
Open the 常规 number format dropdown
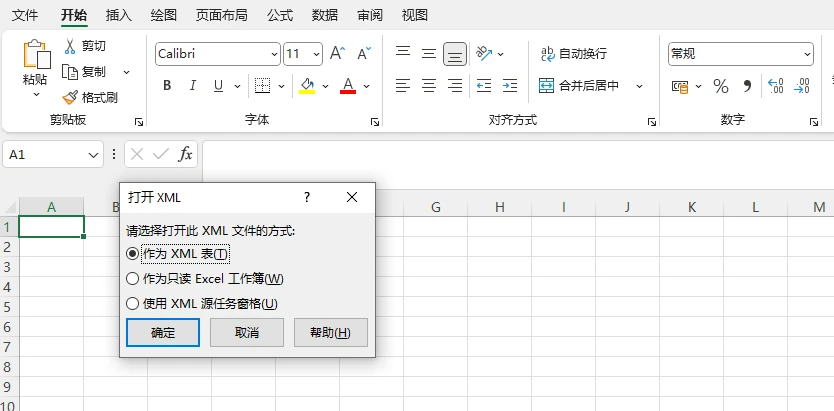click(x=808, y=54)
